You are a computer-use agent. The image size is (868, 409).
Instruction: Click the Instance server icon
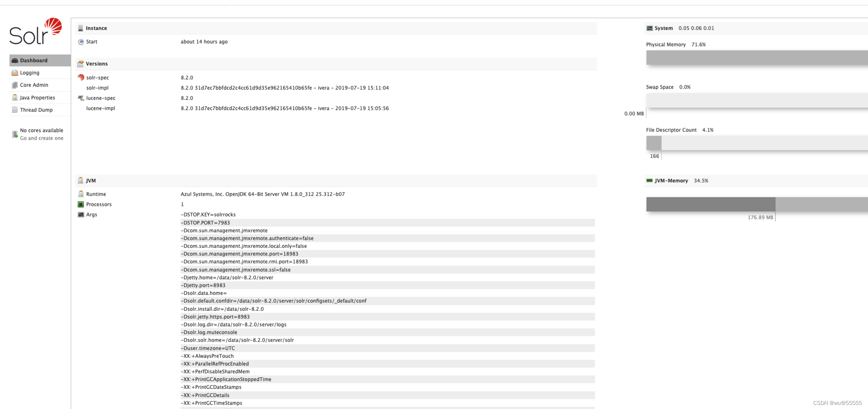point(81,28)
